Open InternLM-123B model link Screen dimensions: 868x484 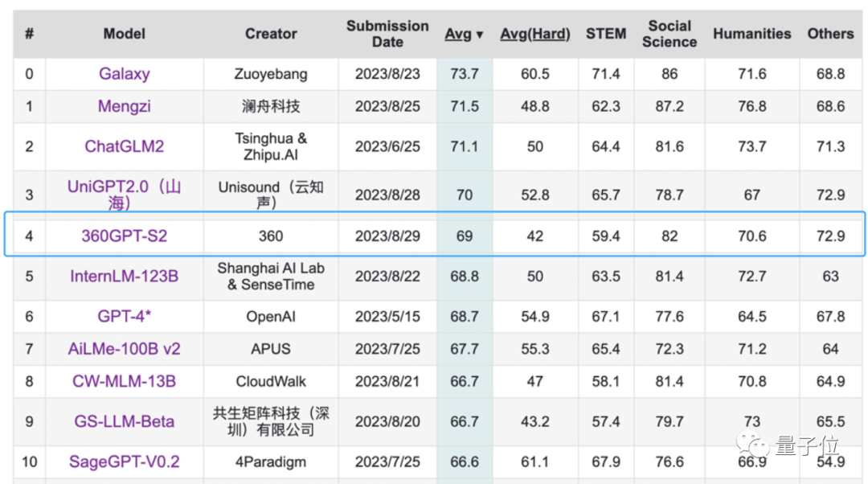tap(124, 277)
